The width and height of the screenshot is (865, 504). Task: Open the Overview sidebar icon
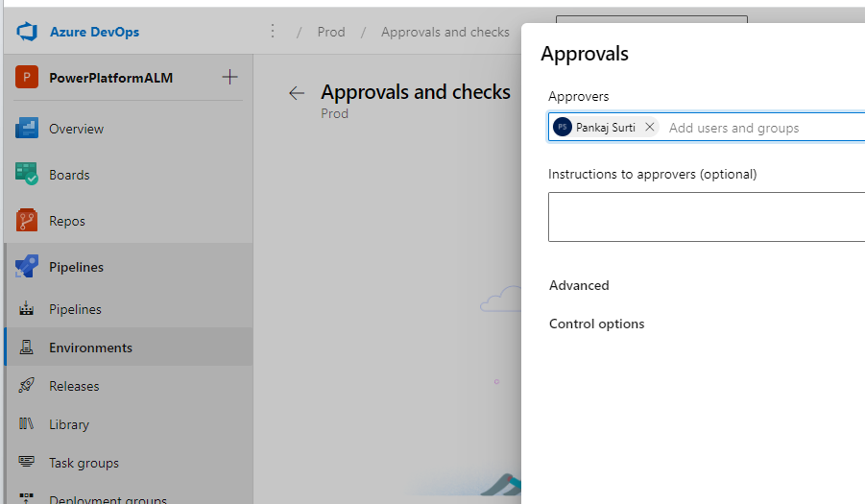(x=27, y=129)
